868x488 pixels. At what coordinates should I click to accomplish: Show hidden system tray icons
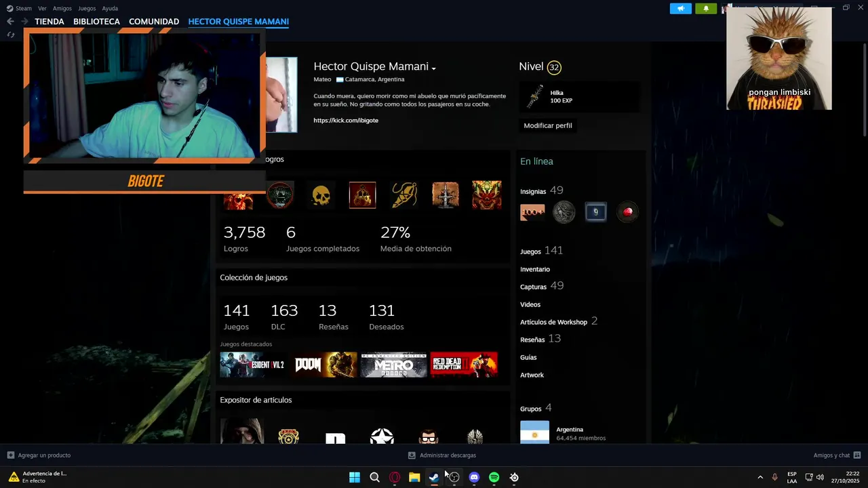[x=760, y=477]
